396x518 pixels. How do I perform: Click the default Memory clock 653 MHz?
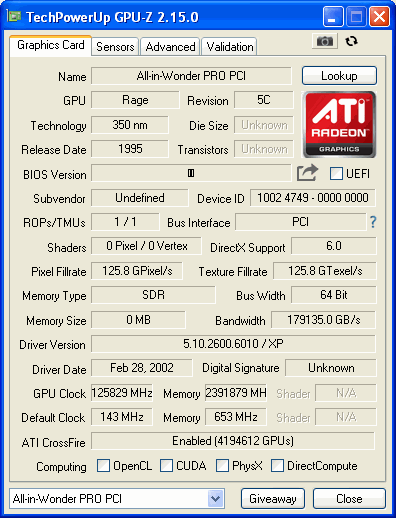point(236,417)
